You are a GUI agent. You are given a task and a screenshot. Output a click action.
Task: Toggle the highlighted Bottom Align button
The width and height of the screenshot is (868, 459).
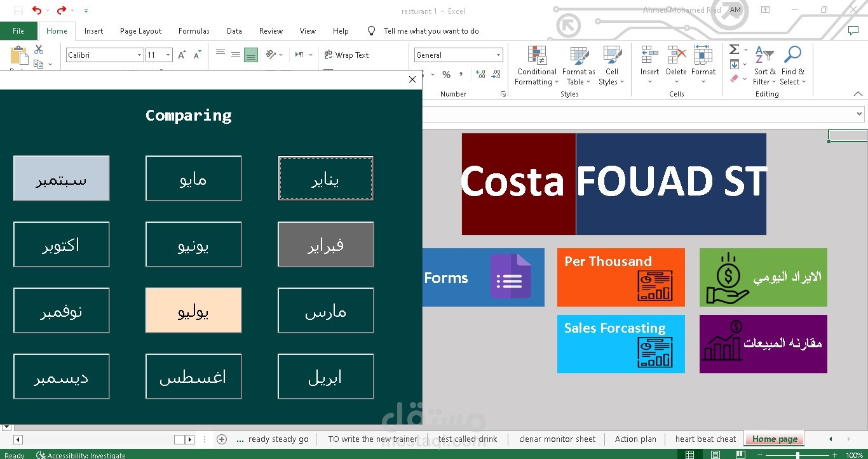click(x=251, y=55)
